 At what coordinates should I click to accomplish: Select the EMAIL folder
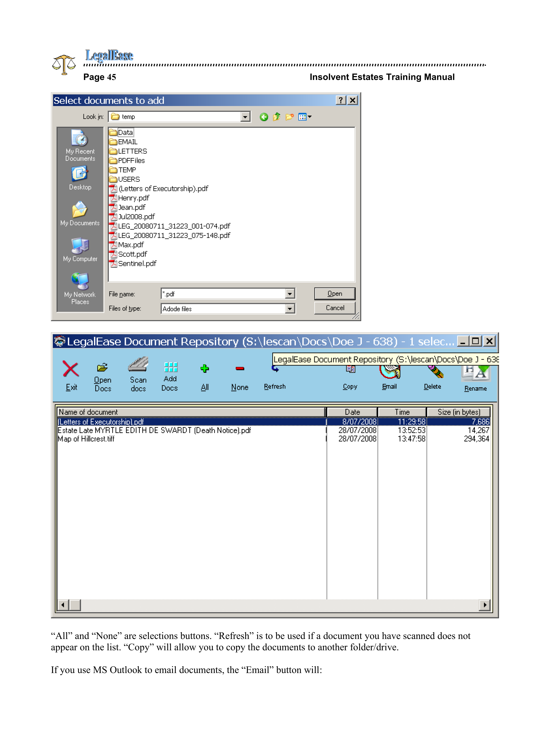pos(124,142)
